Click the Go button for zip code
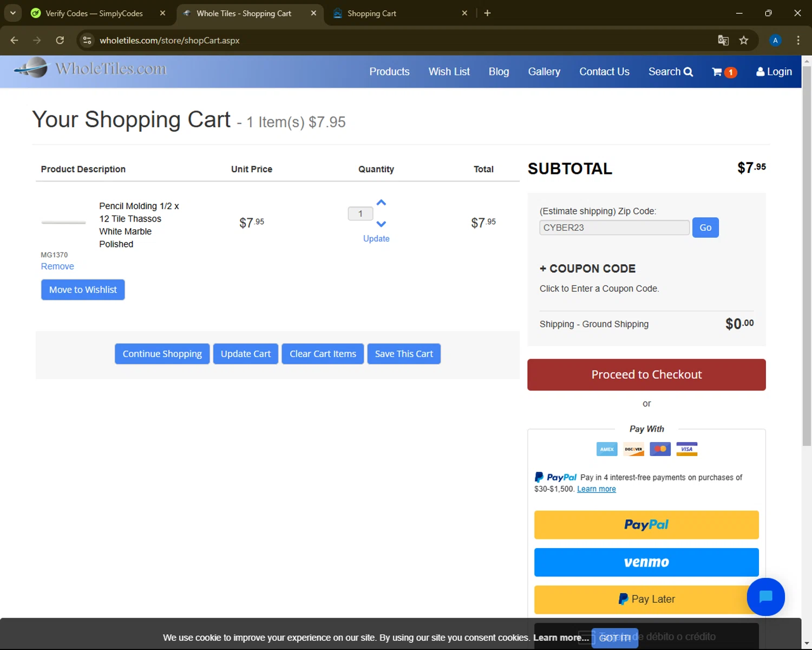This screenshot has width=812, height=650. coord(705,227)
